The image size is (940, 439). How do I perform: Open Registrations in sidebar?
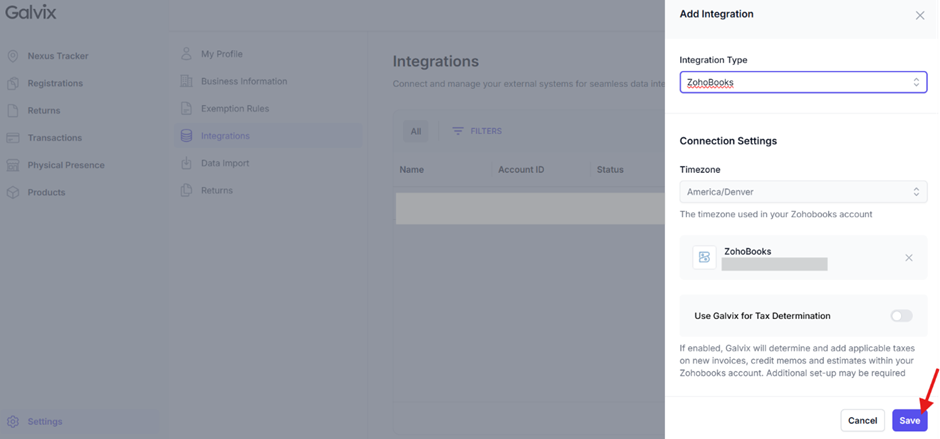point(55,83)
